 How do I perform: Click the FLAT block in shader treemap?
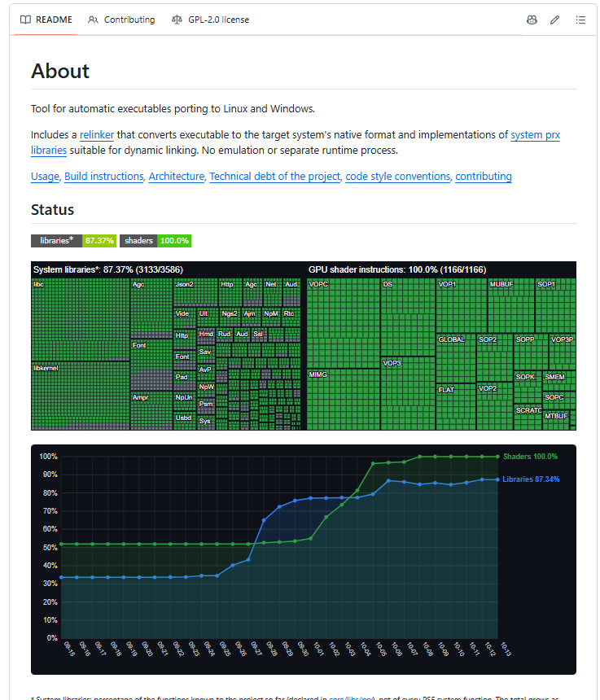(x=455, y=407)
